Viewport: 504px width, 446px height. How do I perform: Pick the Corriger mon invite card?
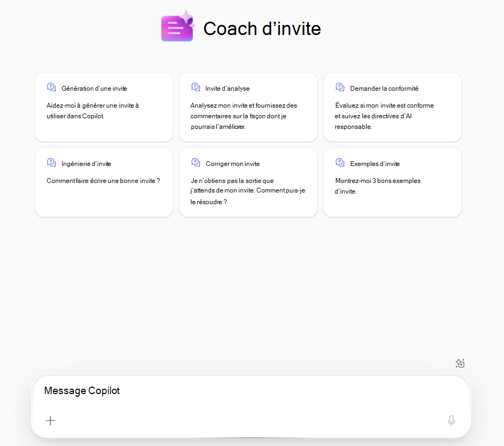[248, 182]
